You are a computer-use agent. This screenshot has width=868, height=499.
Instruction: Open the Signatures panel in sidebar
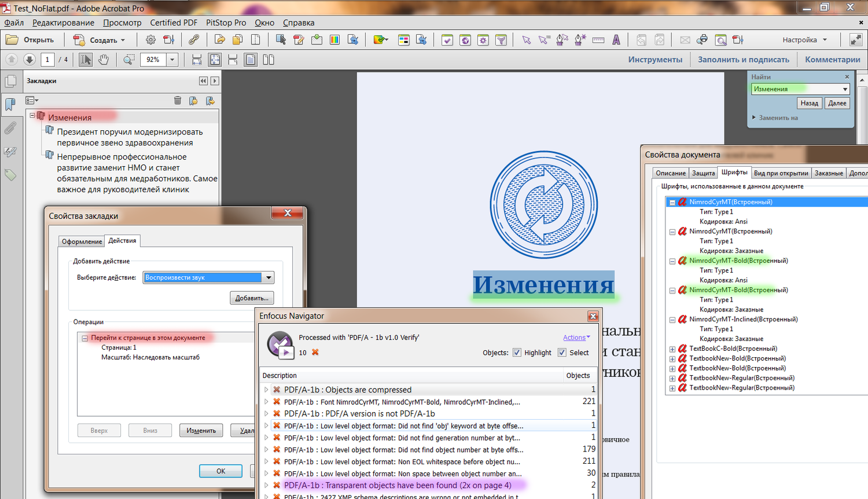pyautogui.click(x=10, y=152)
